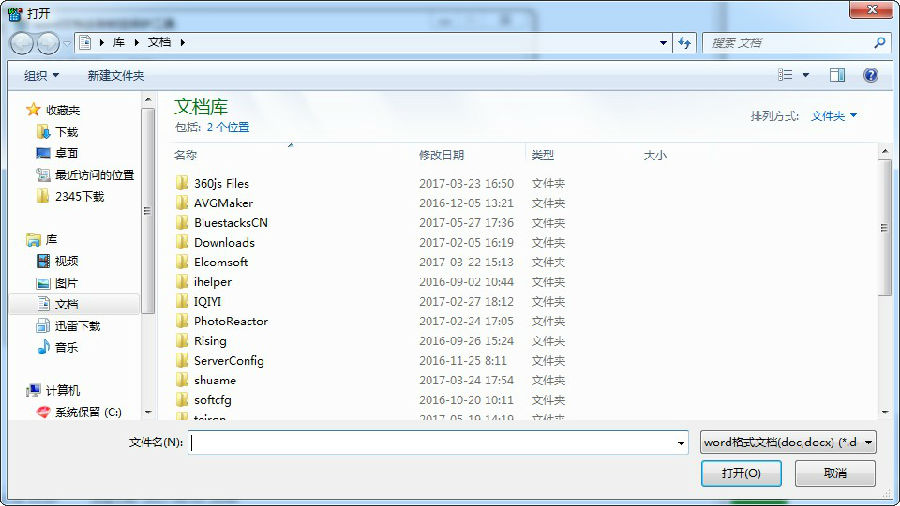Select the Rising folder name

210,341
